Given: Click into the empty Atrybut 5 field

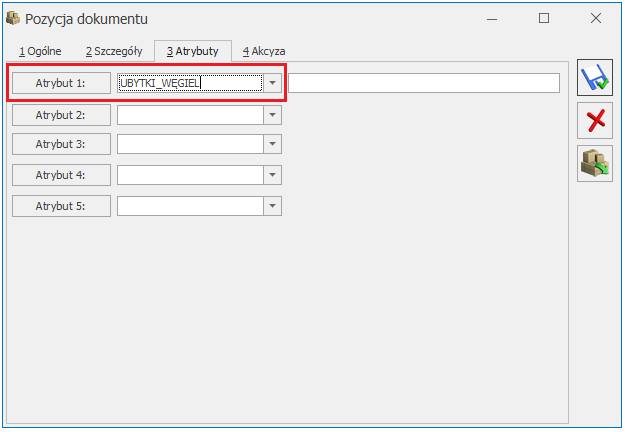Looking at the screenshot, I should click(x=191, y=206).
